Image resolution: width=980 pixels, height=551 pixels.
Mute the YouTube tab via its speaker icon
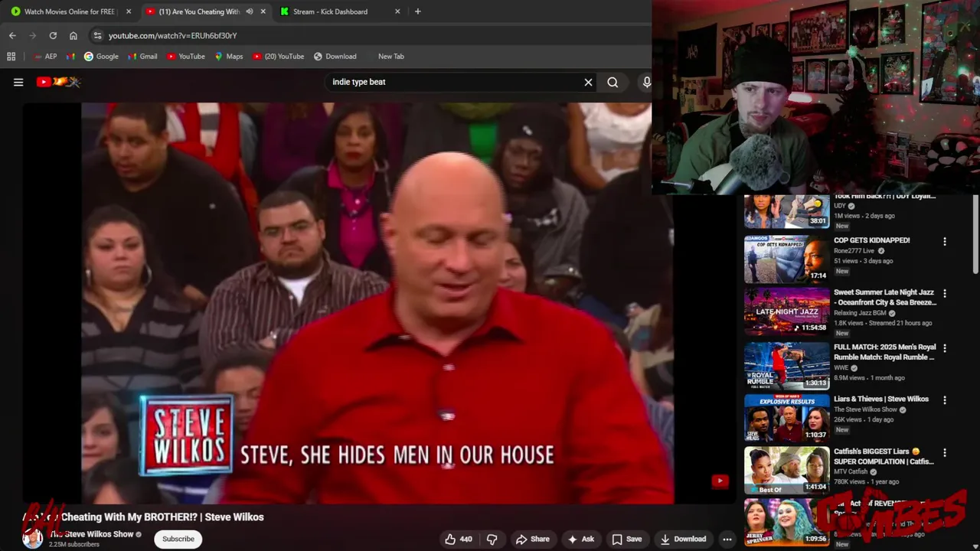pos(249,11)
